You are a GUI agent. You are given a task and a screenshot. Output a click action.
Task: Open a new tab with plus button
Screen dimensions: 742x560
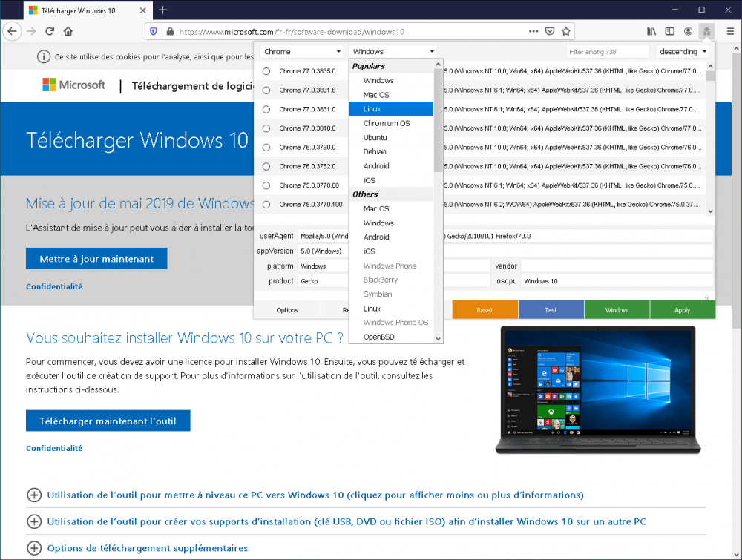(x=162, y=10)
